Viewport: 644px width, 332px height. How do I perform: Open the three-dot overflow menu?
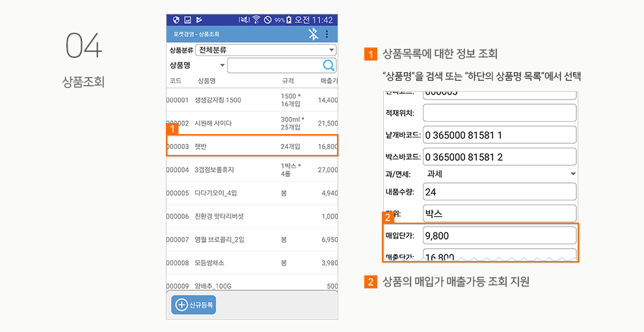click(x=327, y=34)
